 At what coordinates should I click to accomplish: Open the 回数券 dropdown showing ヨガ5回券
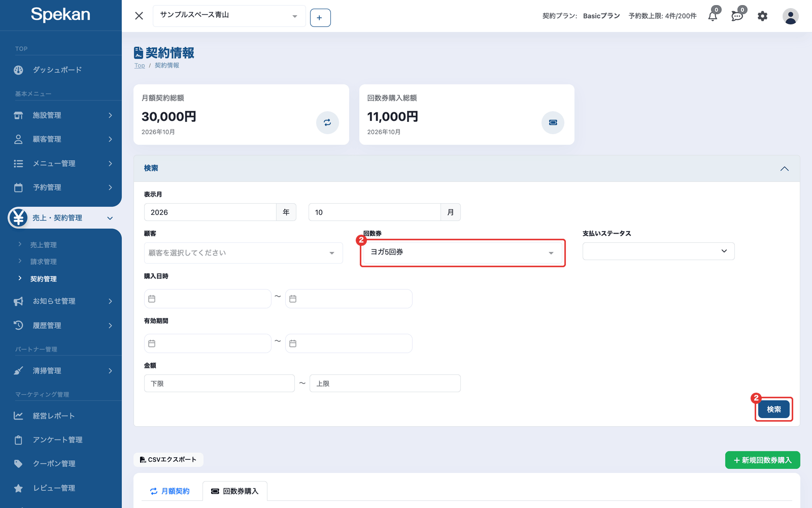coord(463,252)
